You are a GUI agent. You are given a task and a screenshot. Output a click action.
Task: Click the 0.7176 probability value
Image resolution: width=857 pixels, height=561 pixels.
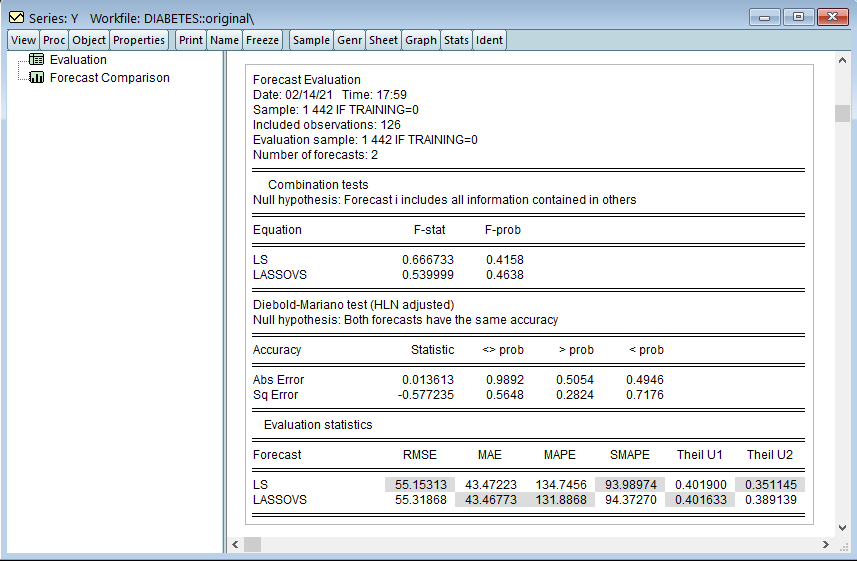tap(645, 395)
